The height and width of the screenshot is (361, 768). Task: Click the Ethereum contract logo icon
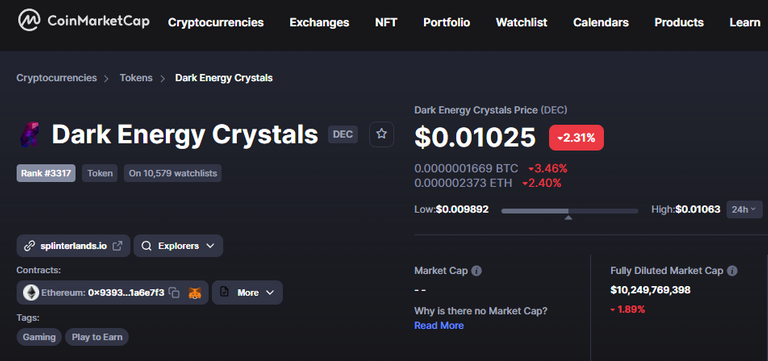point(31,292)
